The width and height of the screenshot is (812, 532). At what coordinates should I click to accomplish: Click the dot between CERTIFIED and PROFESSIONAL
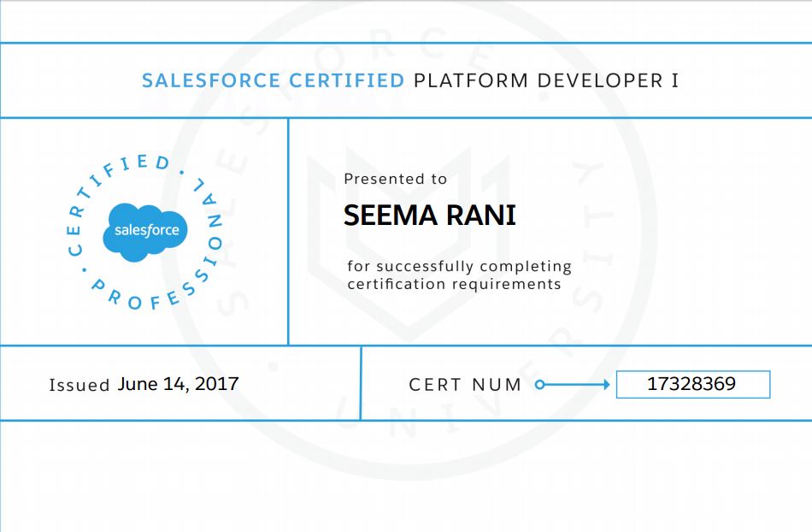181,171
